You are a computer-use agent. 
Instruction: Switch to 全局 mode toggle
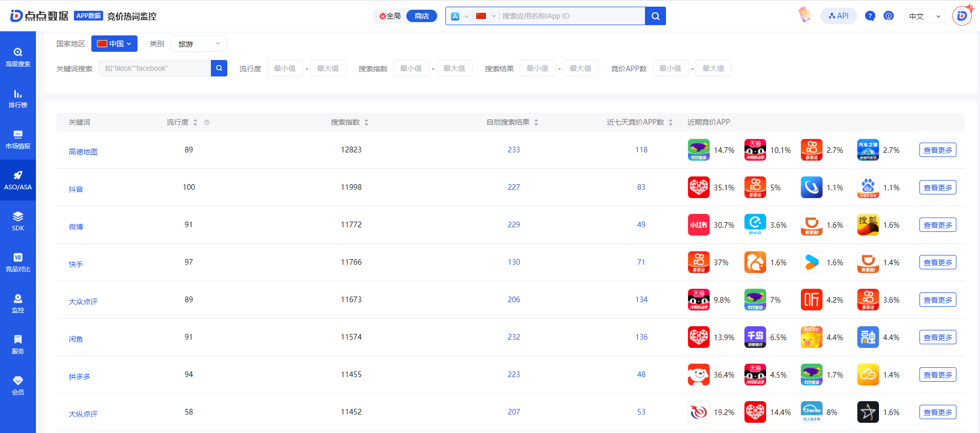coord(390,16)
